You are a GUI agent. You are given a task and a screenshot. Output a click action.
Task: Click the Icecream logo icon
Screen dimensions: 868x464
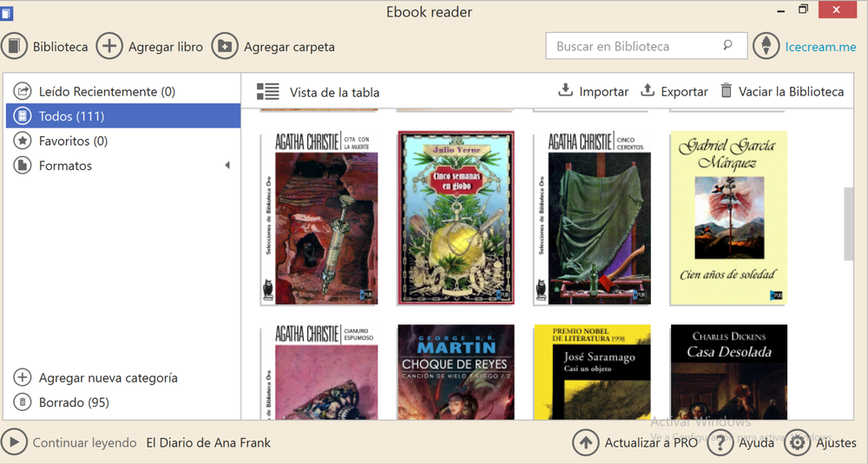tap(766, 46)
